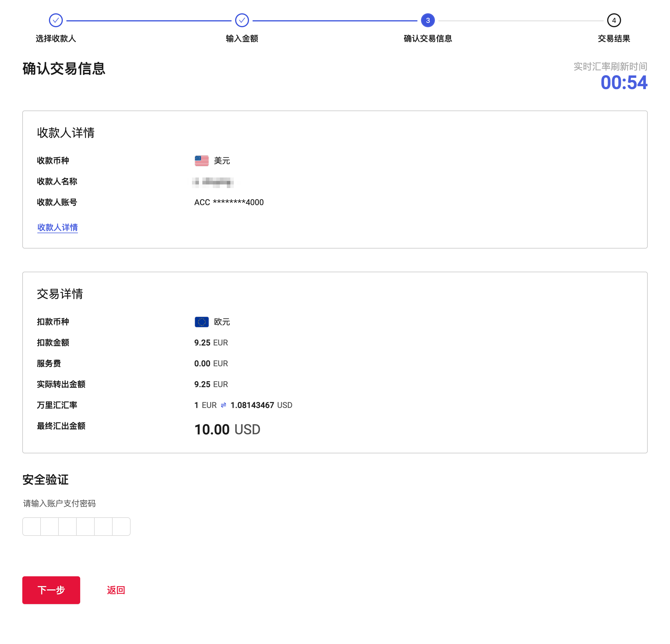Click the 交易结果 step label
The width and height of the screenshot is (670, 644).
(614, 38)
